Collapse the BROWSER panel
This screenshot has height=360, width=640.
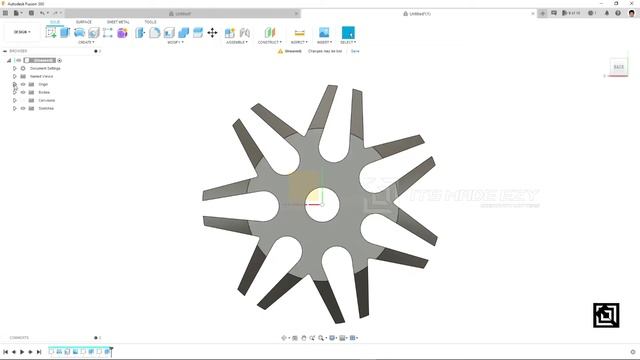[4, 51]
